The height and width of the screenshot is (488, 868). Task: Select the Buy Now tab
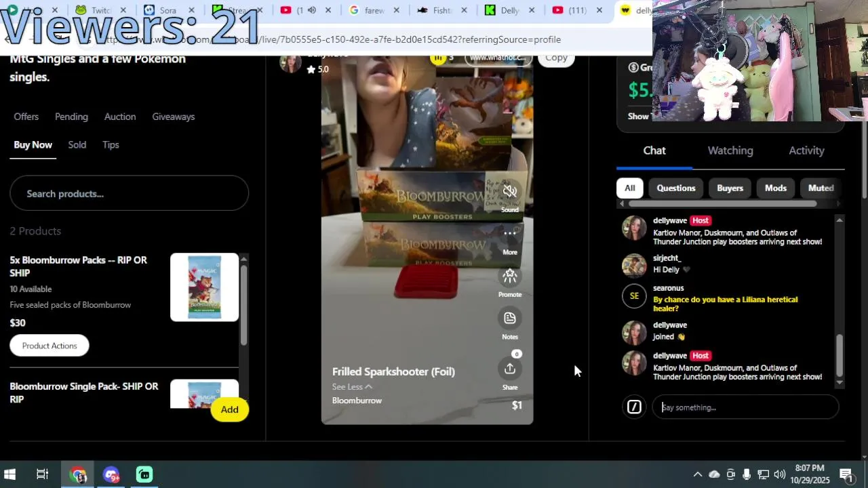33,144
